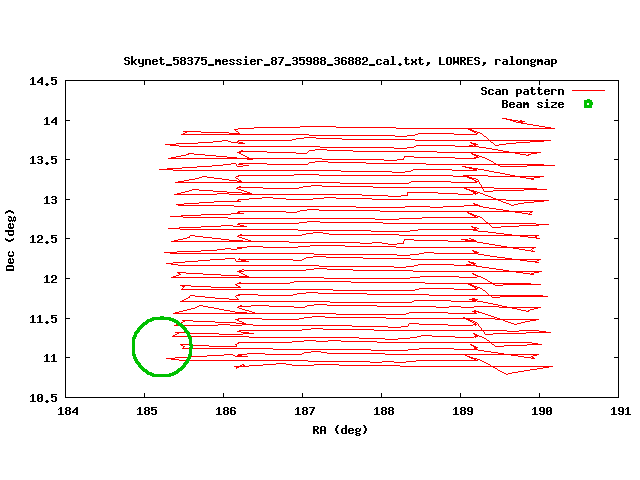Click the 191 RA axis tick label
Screen dimensions: 640x480
tap(620, 411)
